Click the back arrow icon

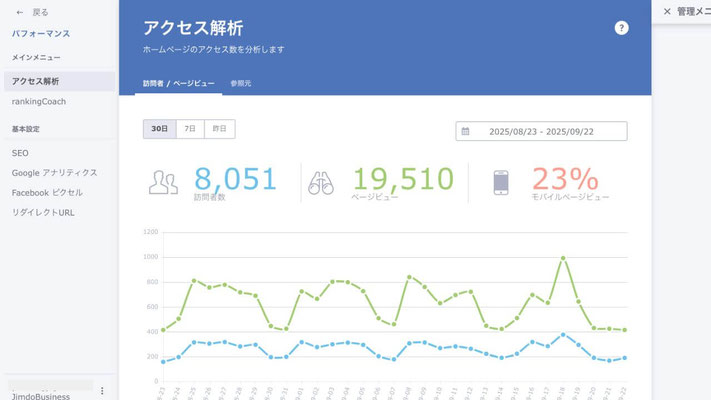(x=20, y=13)
